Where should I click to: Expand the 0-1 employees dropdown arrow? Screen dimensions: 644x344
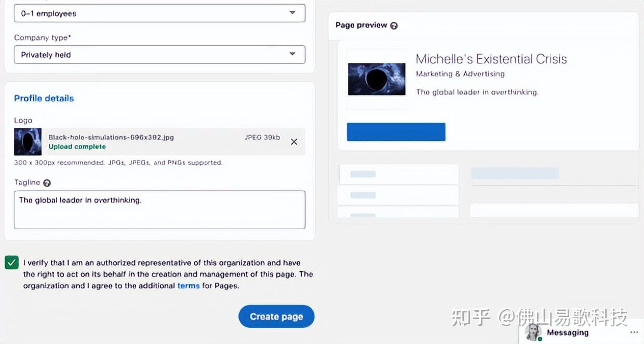(x=292, y=13)
